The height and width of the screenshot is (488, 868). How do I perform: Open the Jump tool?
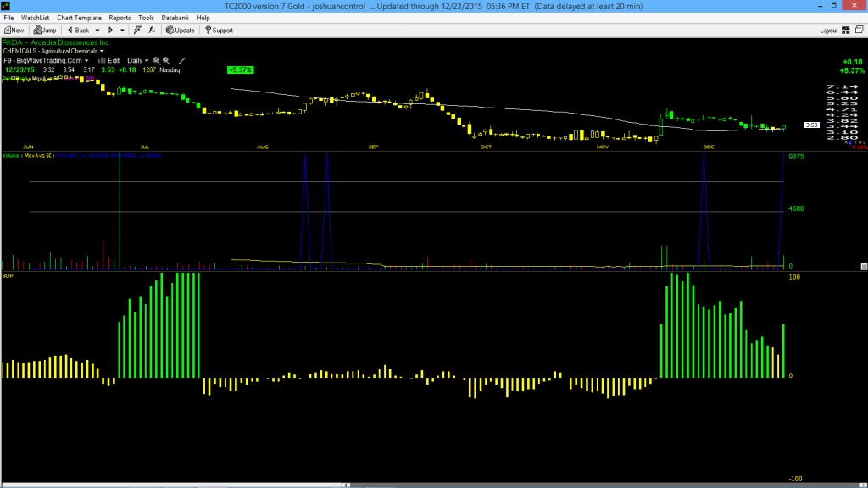[45, 30]
